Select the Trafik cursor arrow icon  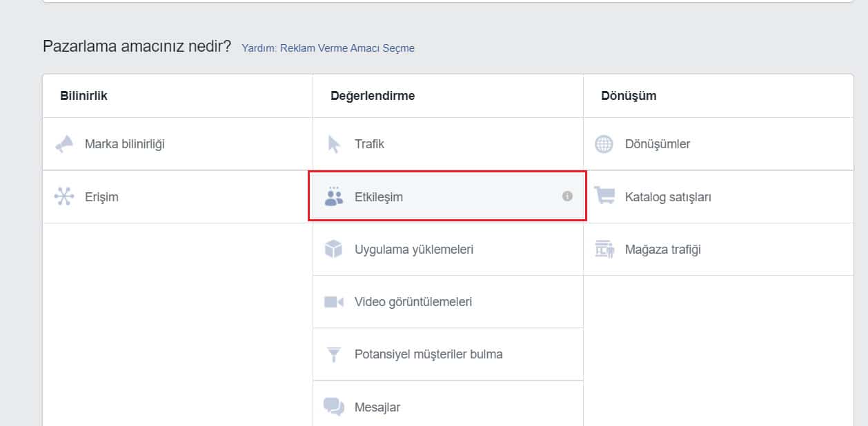pyautogui.click(x=333, y=144)
